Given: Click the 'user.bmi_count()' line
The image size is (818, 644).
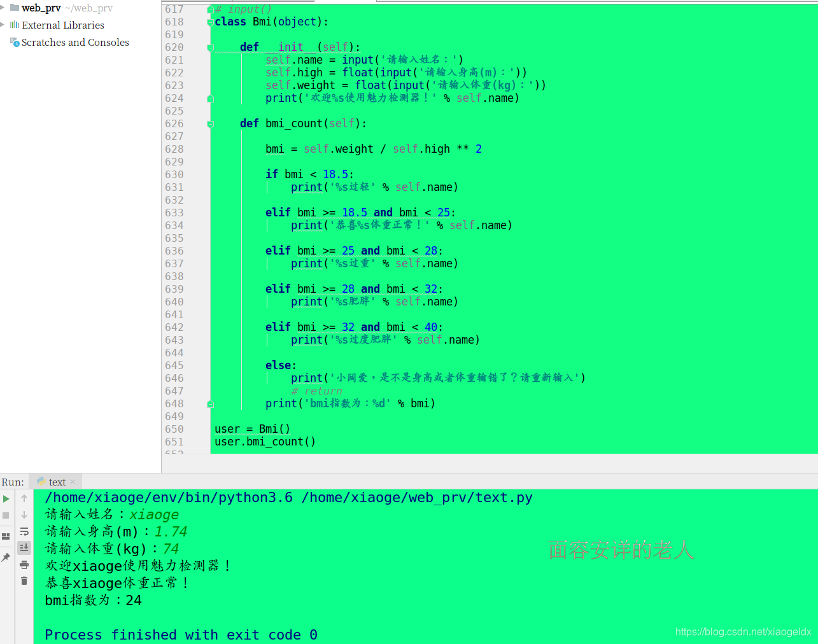Looking at the screenshot, I should click(x=265, y=442).
